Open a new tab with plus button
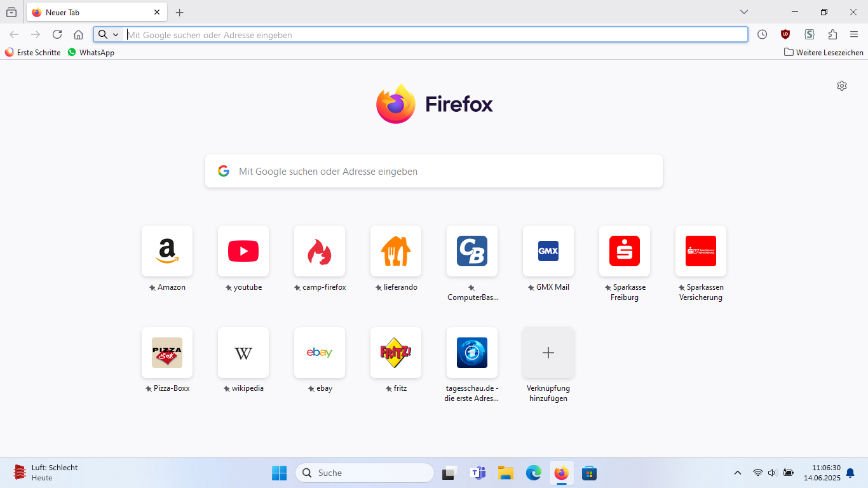The image size is (868, 488). (x=180, y=12)
